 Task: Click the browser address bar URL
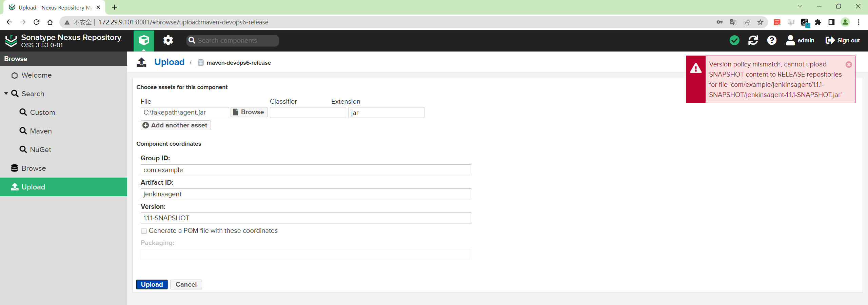[183, 22]
